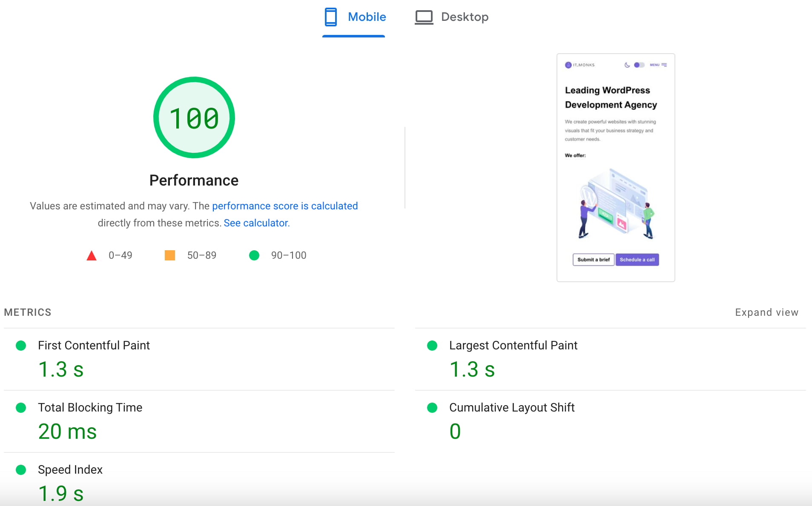Click Expand view for the metrics

[x=766, y=312]
